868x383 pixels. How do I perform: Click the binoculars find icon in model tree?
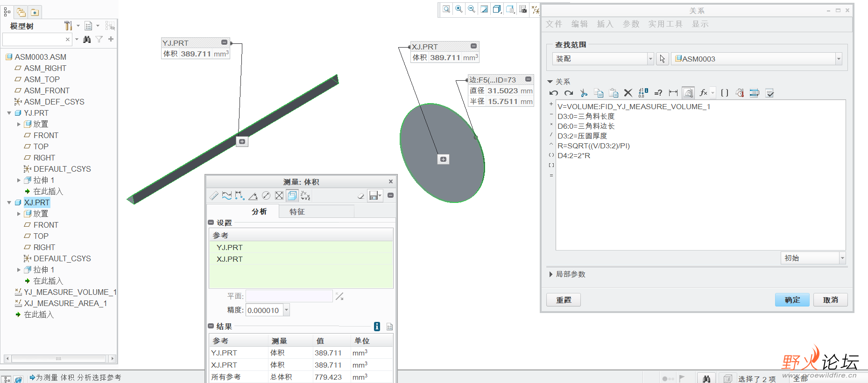pyautogui.click(x=87, y=39)
